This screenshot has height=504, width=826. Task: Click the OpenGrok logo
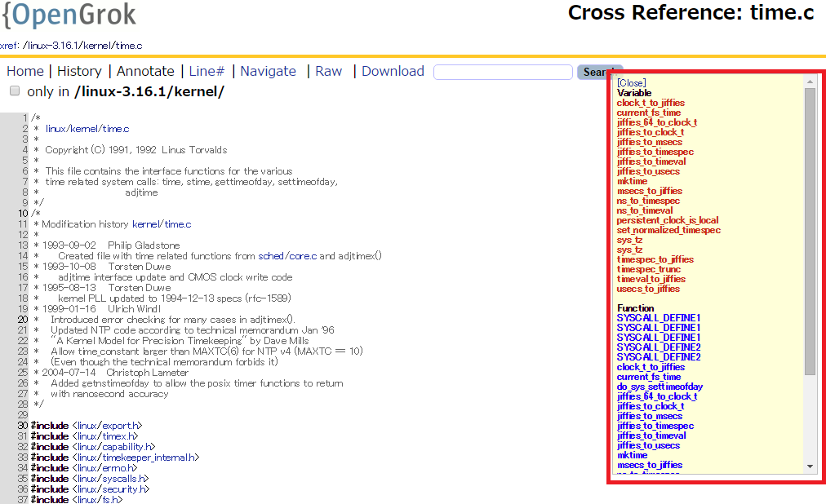click(x=69, y=16)
